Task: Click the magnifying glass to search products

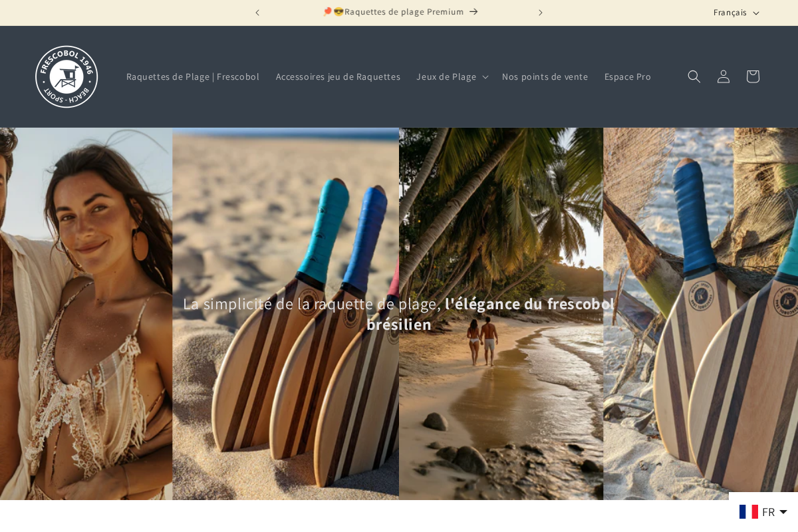Action: point(694,76)
